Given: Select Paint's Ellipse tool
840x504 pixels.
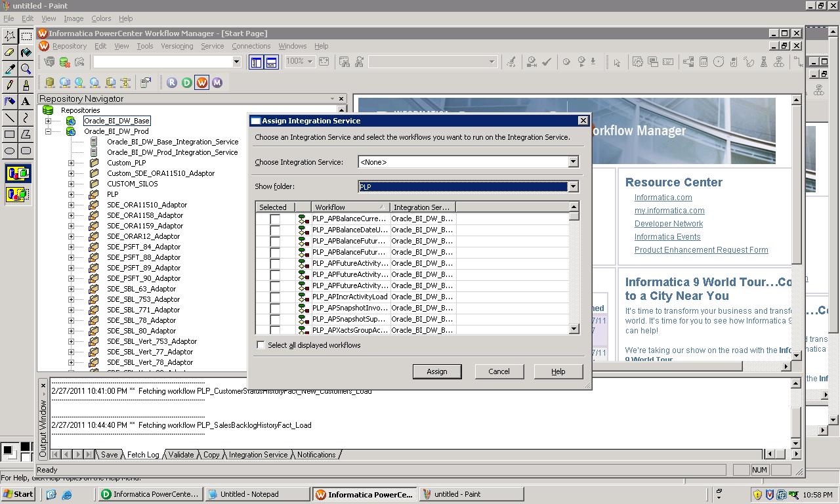Looking at the screenshot, I should pos(10,151).
